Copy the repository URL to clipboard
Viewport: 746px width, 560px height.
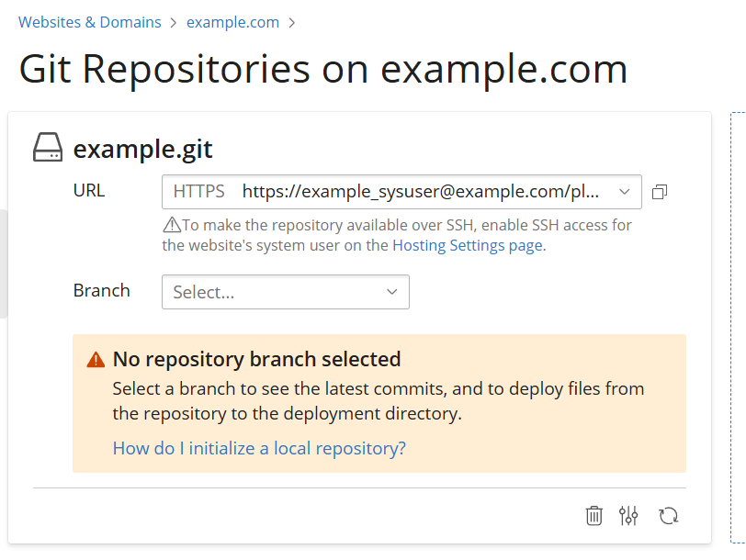(x=660, y=192)
